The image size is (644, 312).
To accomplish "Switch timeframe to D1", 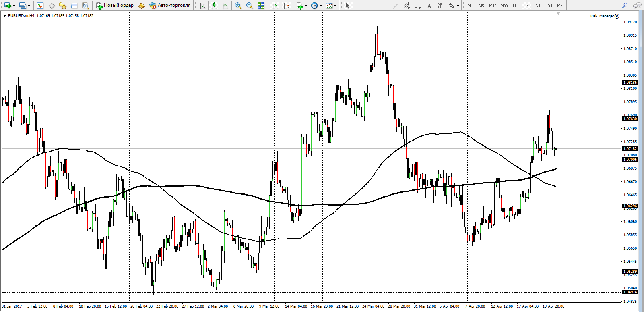I will tap(538, 6).
